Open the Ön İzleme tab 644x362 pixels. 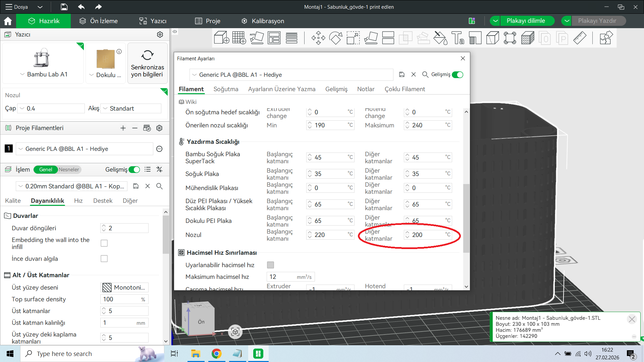click(99, 21)
